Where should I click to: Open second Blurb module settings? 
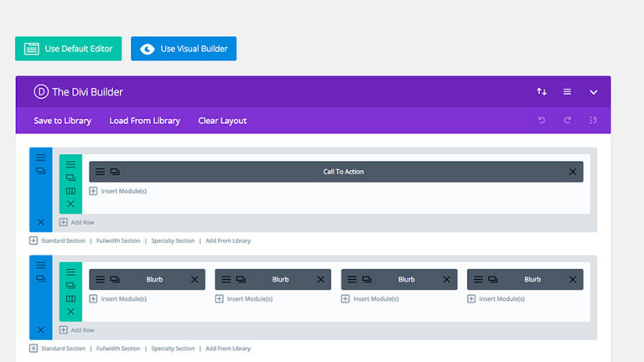[226, 280]
